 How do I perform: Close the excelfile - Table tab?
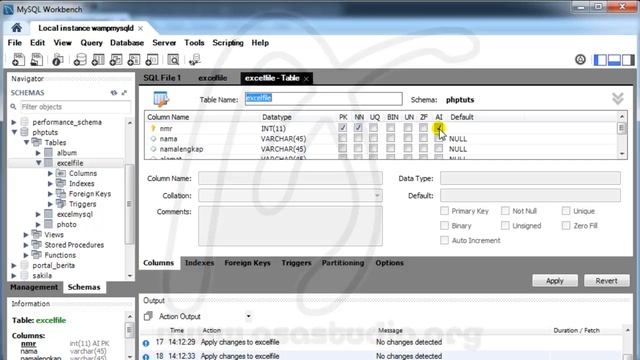pos(306,78)
